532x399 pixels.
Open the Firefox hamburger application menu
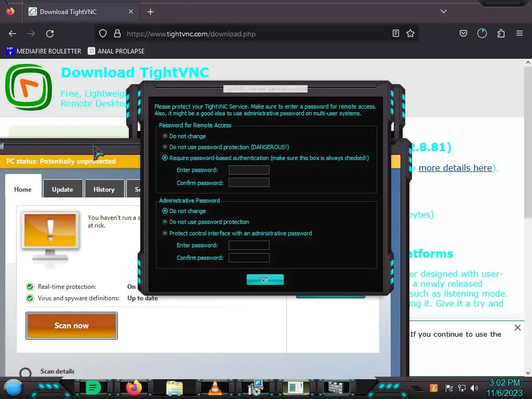(520, 33)
